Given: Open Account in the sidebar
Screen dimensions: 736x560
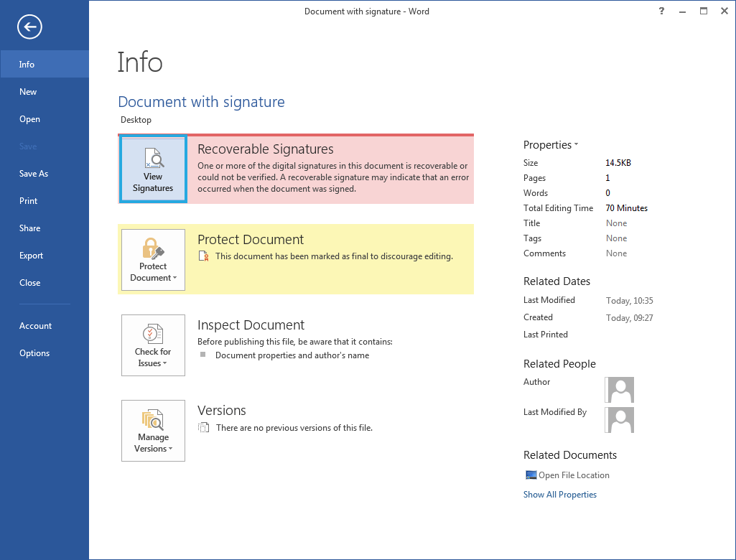Looking at the screenshot, I should click(x=45, y=325).
